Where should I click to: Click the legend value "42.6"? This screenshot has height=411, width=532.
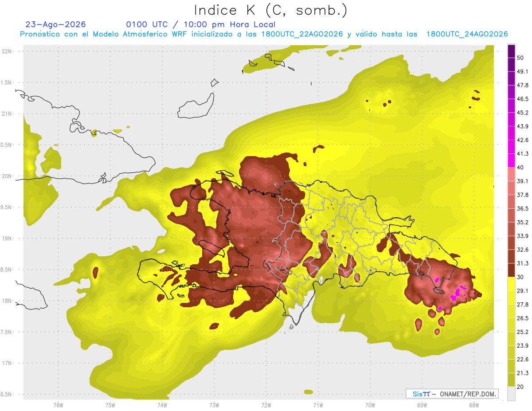point(523,140)
